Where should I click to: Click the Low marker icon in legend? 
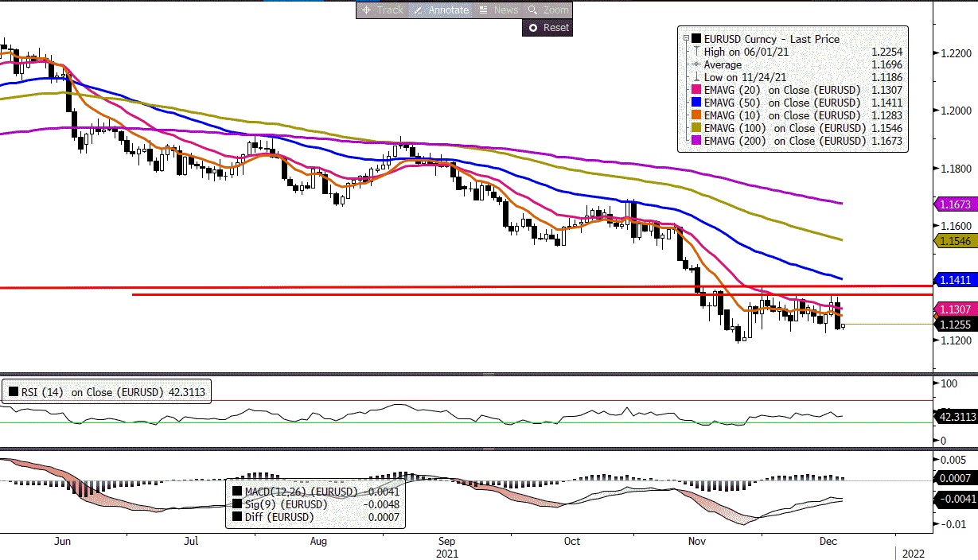click(x=696, y=77)
